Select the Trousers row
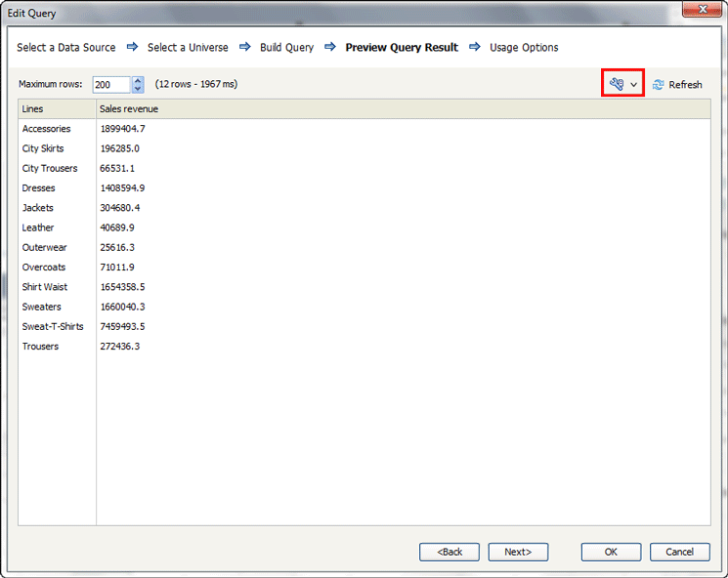Screen dimensions: 728x578 (x=364, y=347)
